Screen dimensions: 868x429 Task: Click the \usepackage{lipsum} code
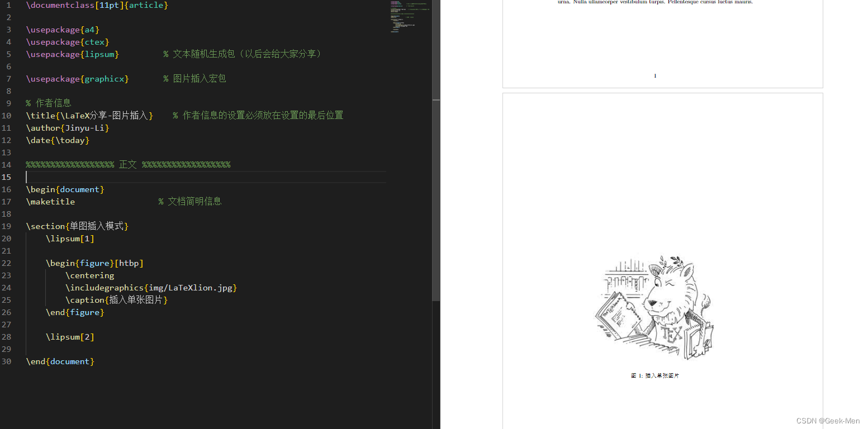point(72,54)
